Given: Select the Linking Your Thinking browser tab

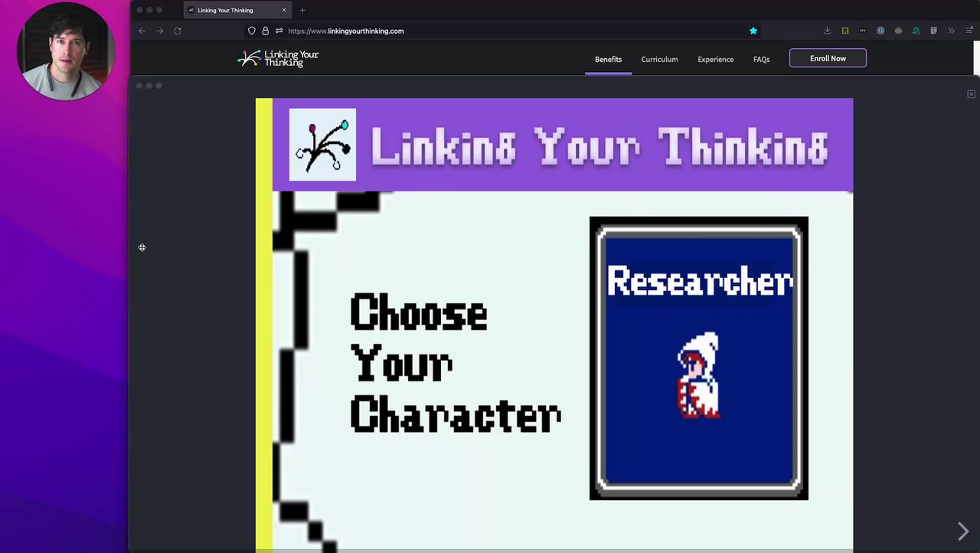Looking at the screenshot, I should tap(237, 10).
